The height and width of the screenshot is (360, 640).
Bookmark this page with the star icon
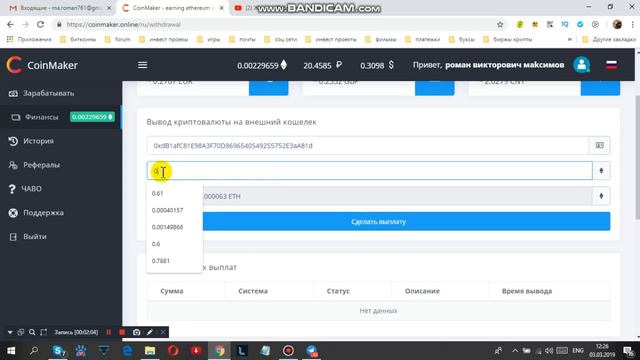point(500,24)
